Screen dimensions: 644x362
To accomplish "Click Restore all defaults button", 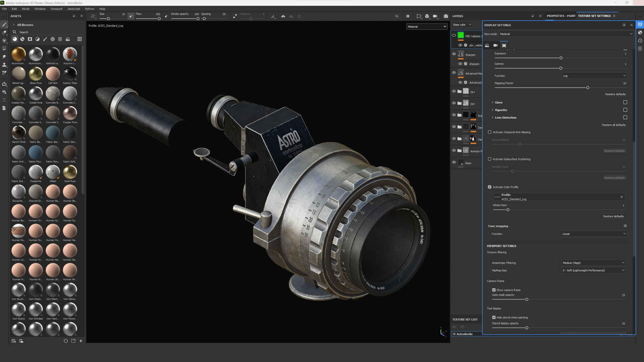I will pyautogui.click(x=614, y=125).
